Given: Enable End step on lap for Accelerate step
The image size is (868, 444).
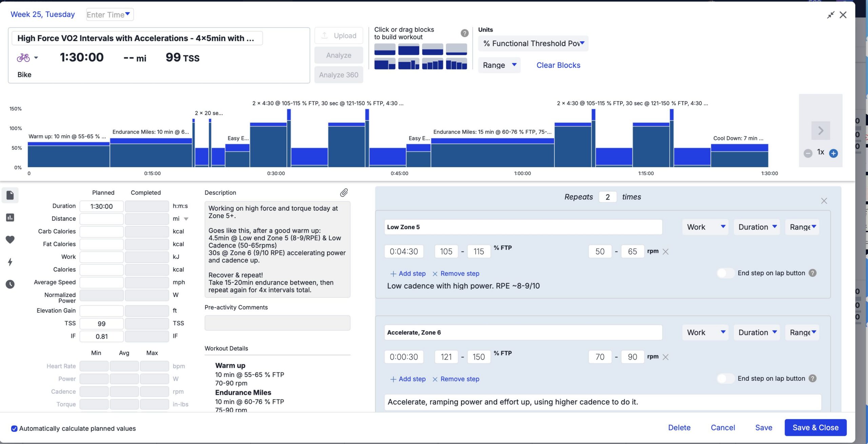Looking at the screenshot, I should 726,378.
